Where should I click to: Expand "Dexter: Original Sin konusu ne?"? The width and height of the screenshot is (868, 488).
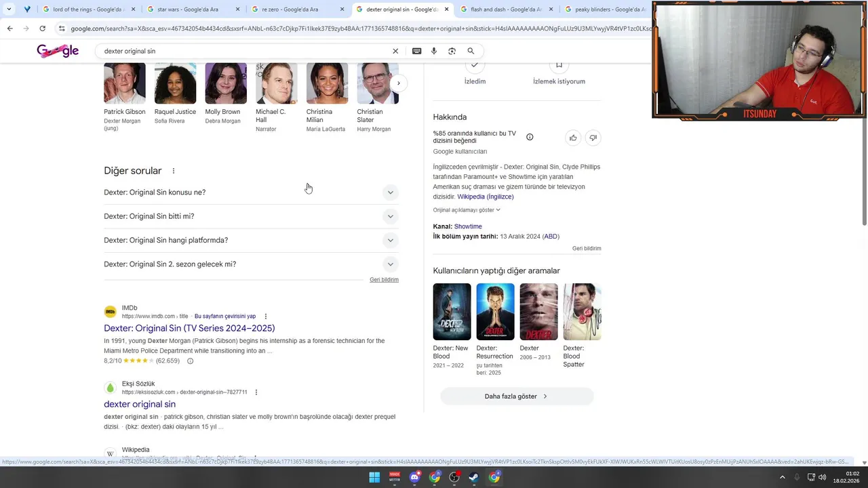click(x=251, y=192)
